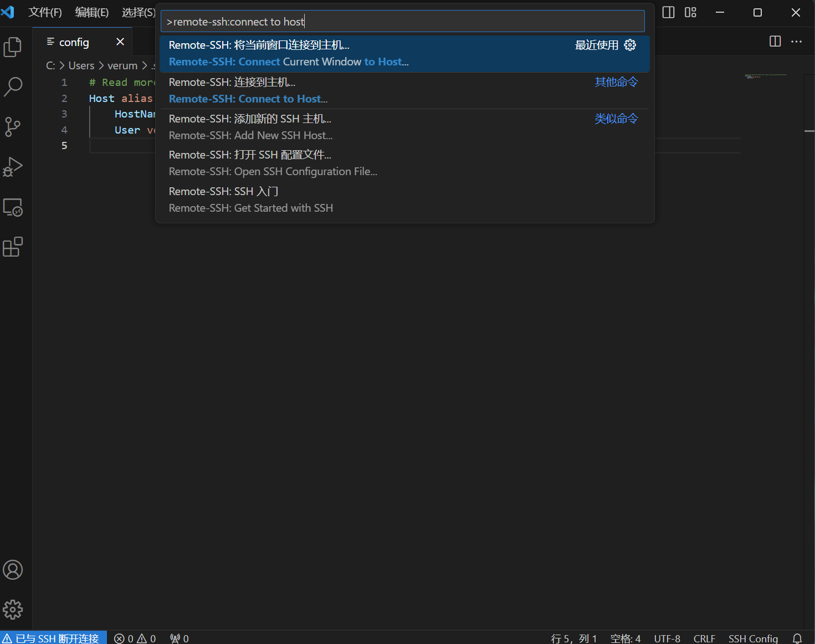Image resolution: width=815 pixels, height=644 pixels.
Task: Click remote SSH disconnected status indicator
Action: coord(54,638)
